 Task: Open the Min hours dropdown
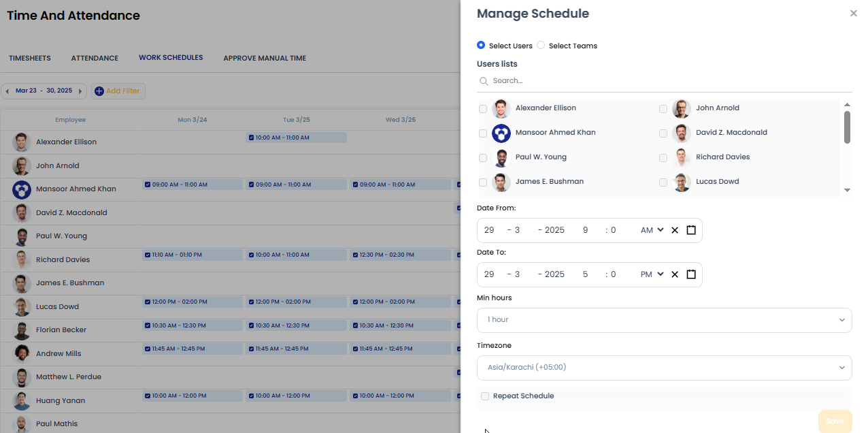pos(664,320)
